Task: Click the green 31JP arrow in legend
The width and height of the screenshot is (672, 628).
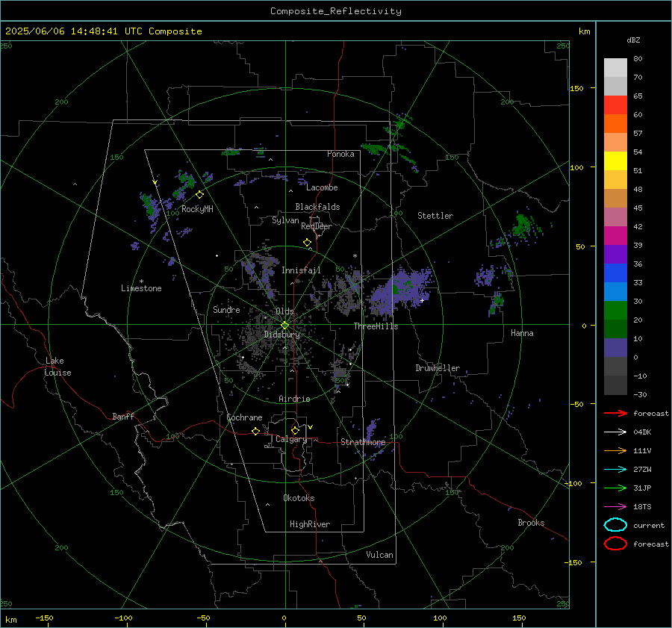Action: 615,488
